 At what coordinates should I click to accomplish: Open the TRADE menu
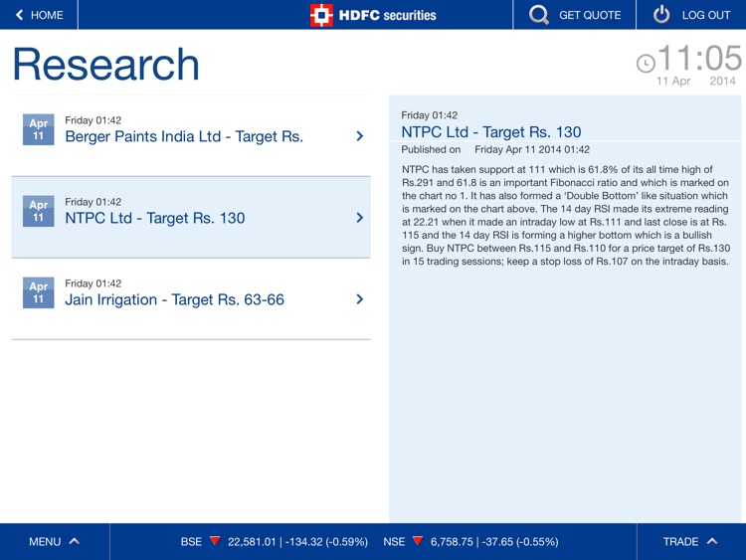pos(691,541)
